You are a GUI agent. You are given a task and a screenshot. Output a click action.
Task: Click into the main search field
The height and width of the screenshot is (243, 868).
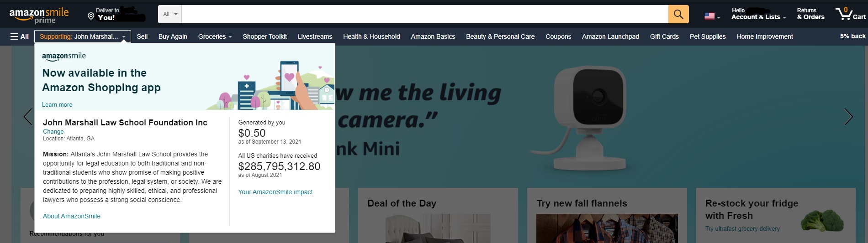click(425, 15)
